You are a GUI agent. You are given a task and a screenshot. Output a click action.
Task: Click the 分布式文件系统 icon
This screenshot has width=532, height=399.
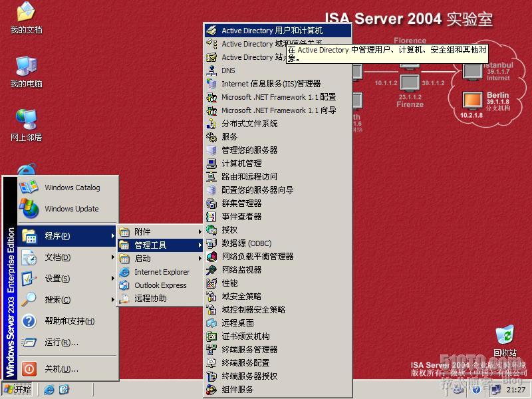pyautogui.click(x=211, y=124)
